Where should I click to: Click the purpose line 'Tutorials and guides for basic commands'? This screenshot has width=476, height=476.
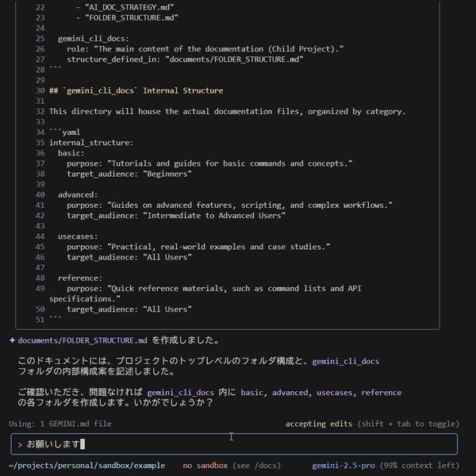click(209, 163)
